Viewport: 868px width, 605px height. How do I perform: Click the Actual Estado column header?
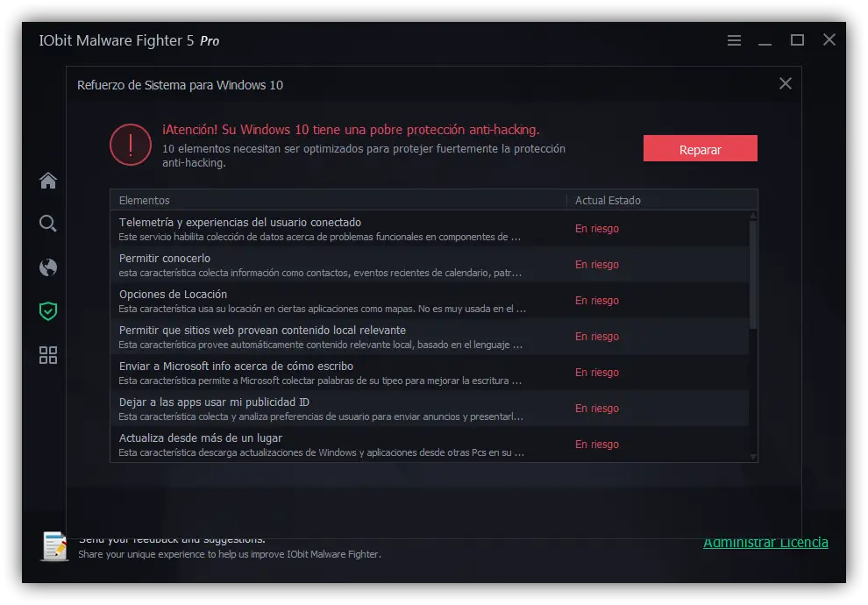pyautogui.click(x=661, y=201)
